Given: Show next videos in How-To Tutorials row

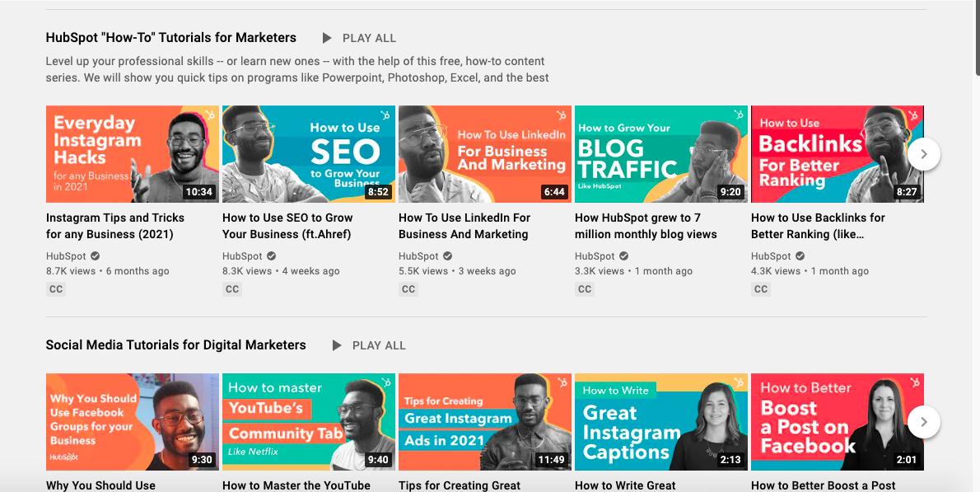Looking at the screenshot, I should click(924, 154).
